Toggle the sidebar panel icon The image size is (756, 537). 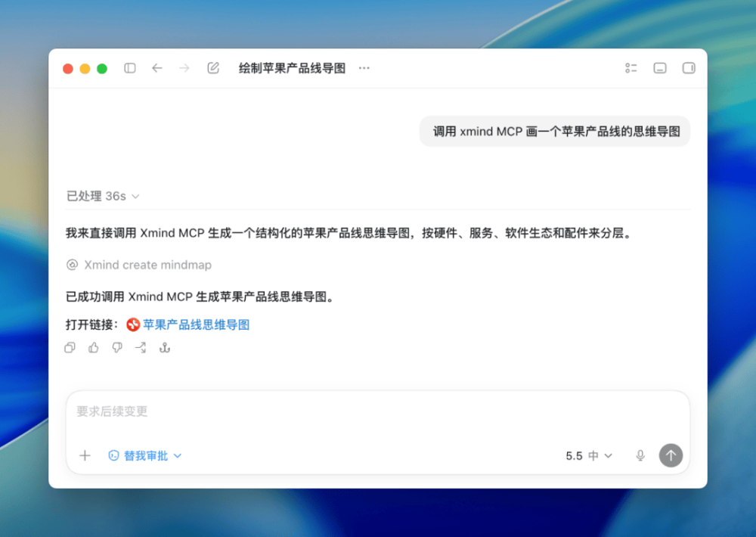pos(130,68)
